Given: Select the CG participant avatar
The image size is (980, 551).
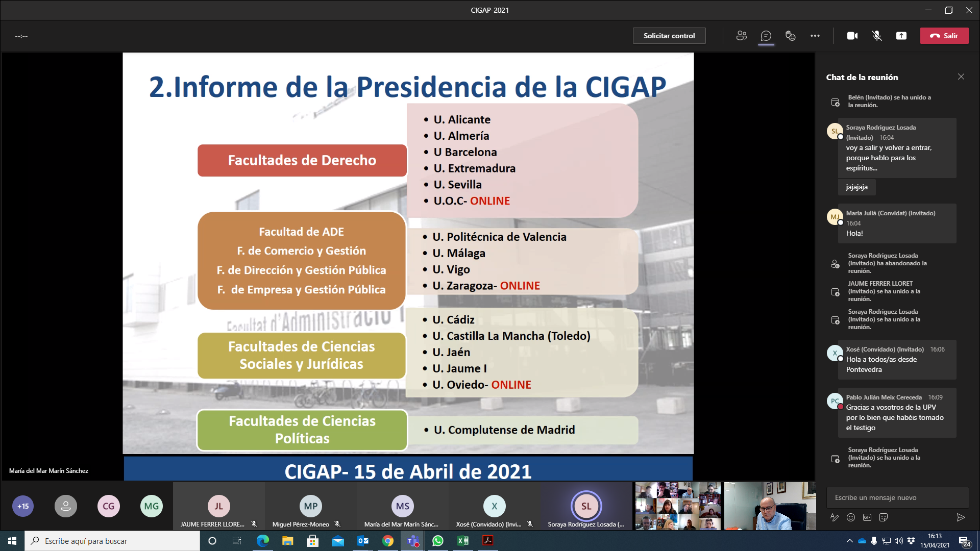Looking at the screenshot, I should 109,506.
